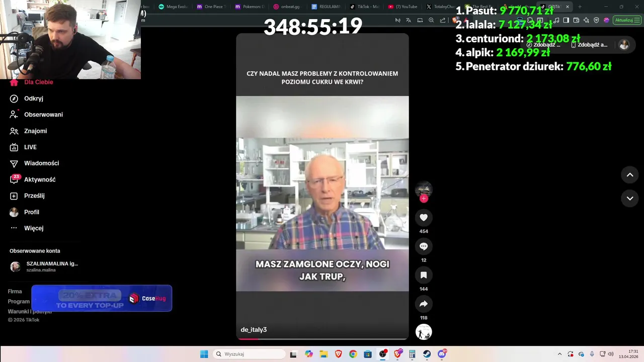Show hidden system tray icons chevron

click(560, 354)
